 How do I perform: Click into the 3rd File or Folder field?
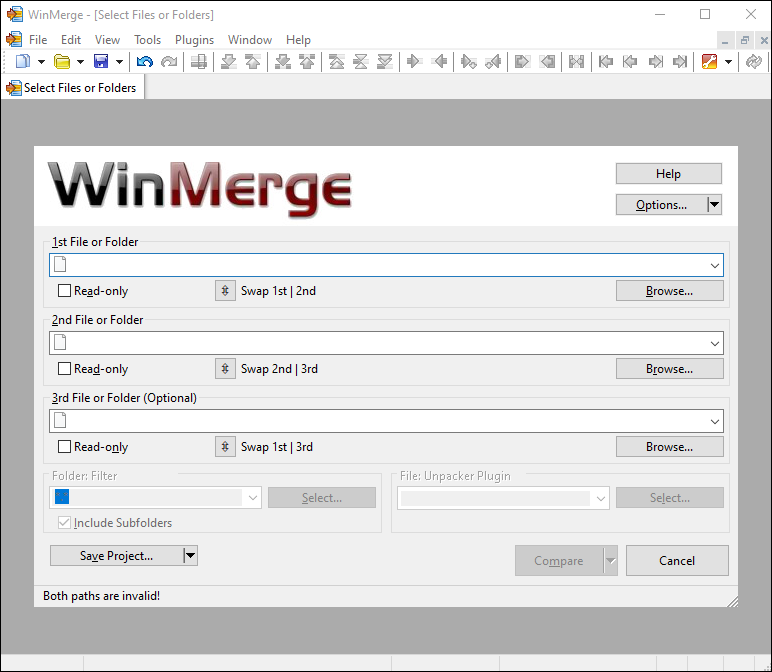(x=386, y=421)
